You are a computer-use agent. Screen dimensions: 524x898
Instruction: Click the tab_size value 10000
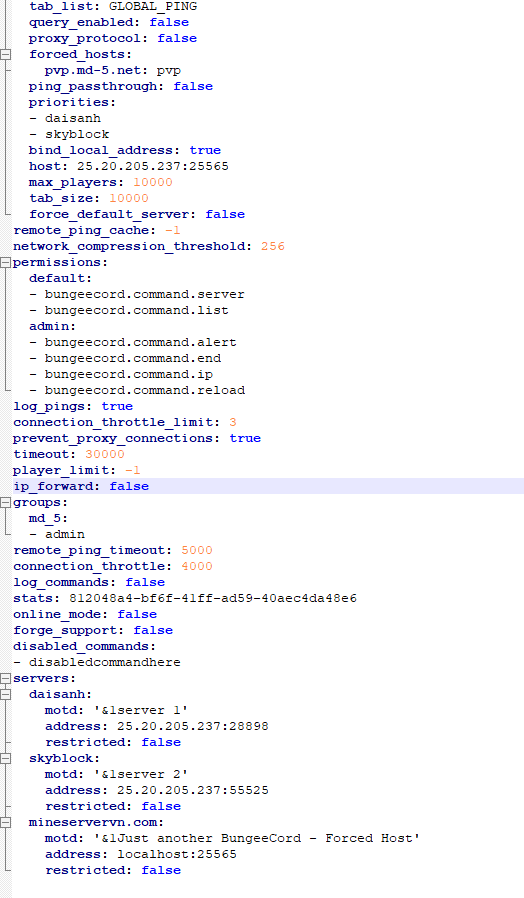(x=129, y=198)
